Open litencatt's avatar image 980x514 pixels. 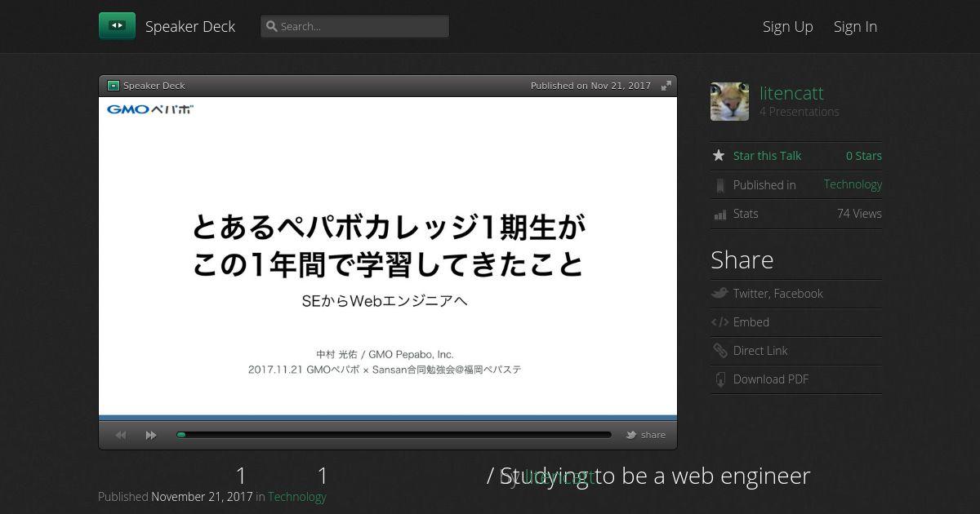click(x=729, y=101)
